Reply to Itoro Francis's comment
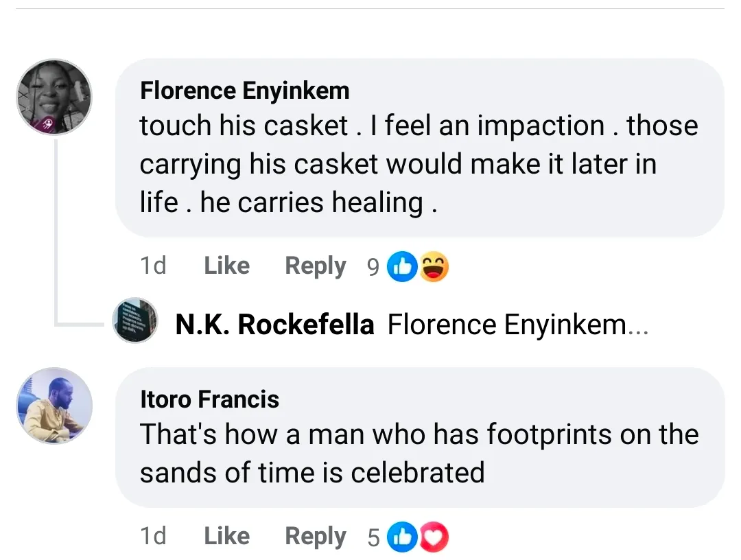Viewport: 741px width, 560px height. [316, 536]
